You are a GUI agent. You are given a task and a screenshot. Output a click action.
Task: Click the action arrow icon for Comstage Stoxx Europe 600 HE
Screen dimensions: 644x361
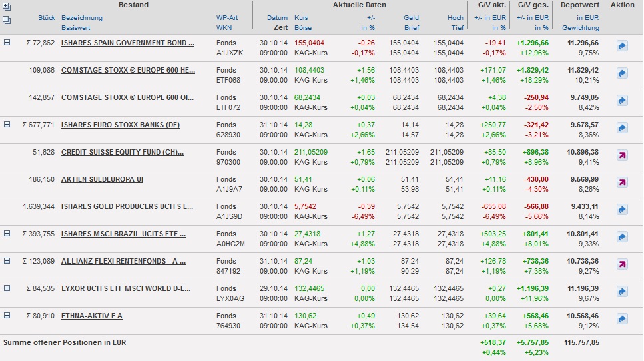(x=622, y=73)
